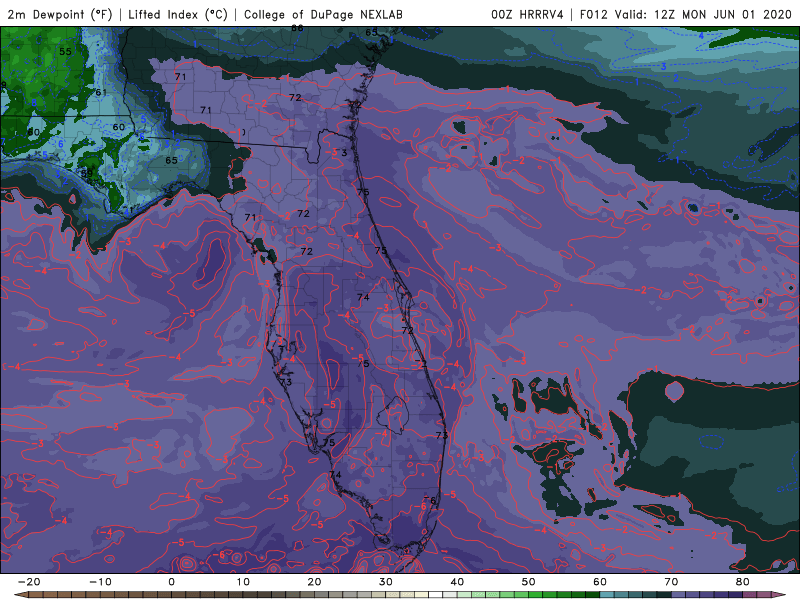Click the "2m Dewpoint (°F)" title label

click(x=60, y=14)
